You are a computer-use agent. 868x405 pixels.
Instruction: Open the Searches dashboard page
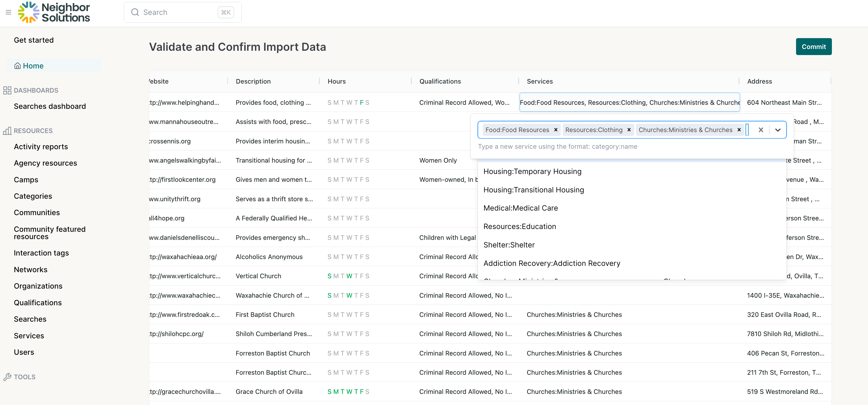[50, 106]
